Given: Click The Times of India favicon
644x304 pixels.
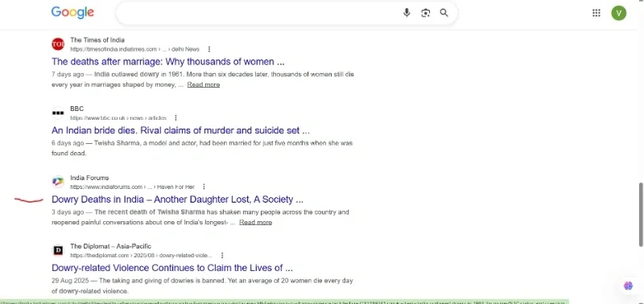Looking at the screenshot, I should [58, 44].
